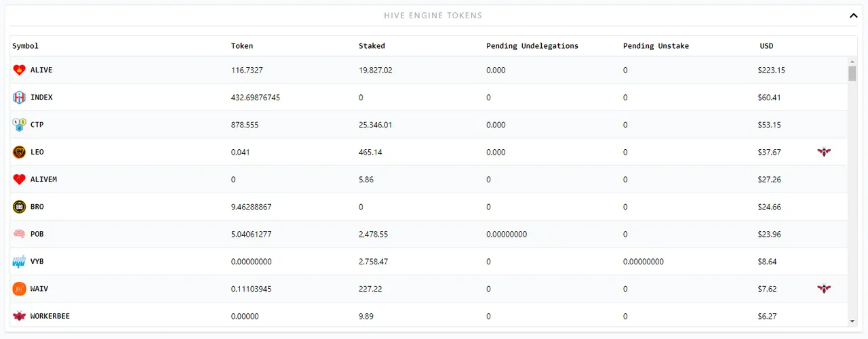The image size is (868, 339).
Task: Select the WAIV symbol name
Action: point(39,289)
